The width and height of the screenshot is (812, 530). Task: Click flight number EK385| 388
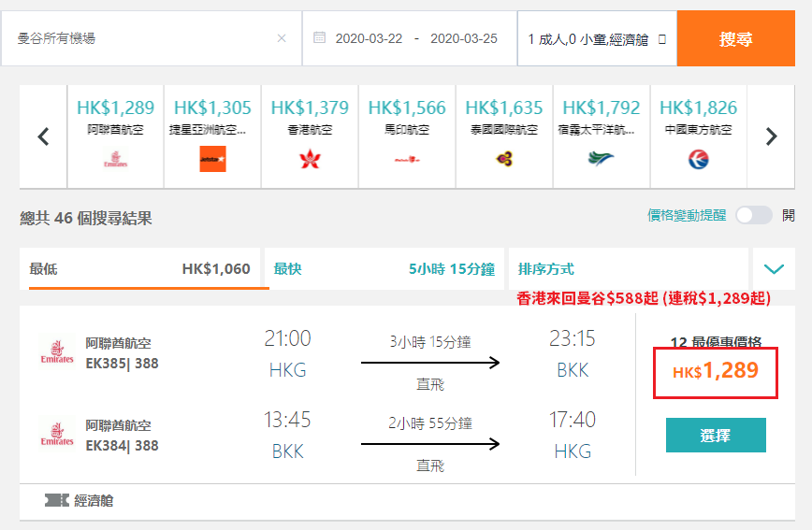tap(123, 364)
